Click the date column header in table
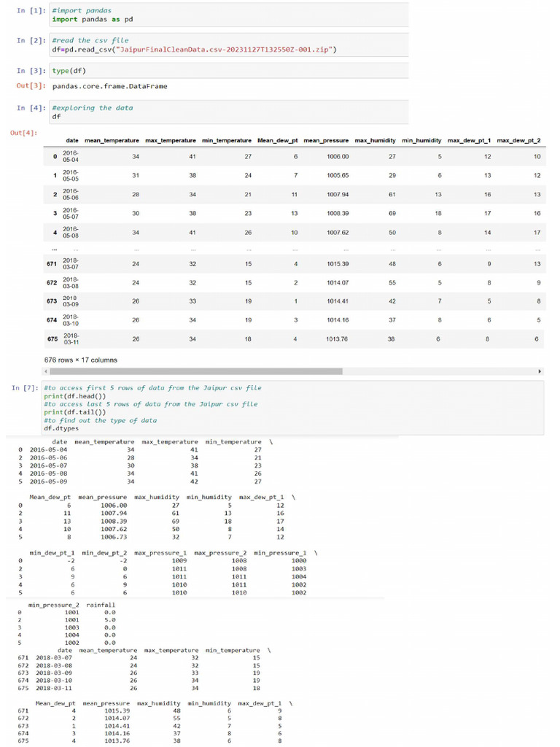This screenshot has width=560, height=747. pyautogui.click(x=72, y=141)
